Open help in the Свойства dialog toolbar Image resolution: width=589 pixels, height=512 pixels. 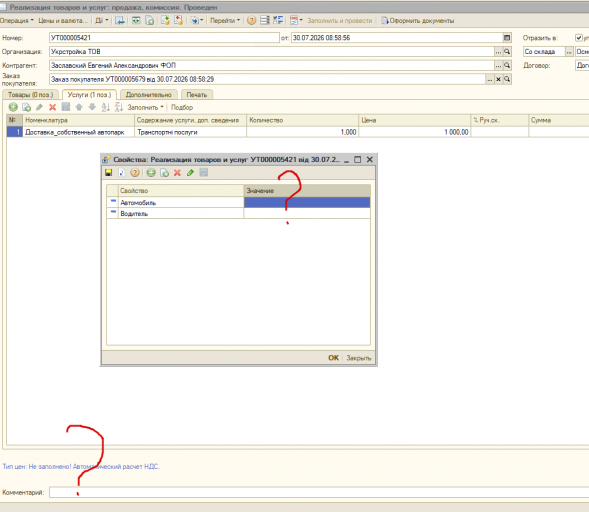[135, 172]
